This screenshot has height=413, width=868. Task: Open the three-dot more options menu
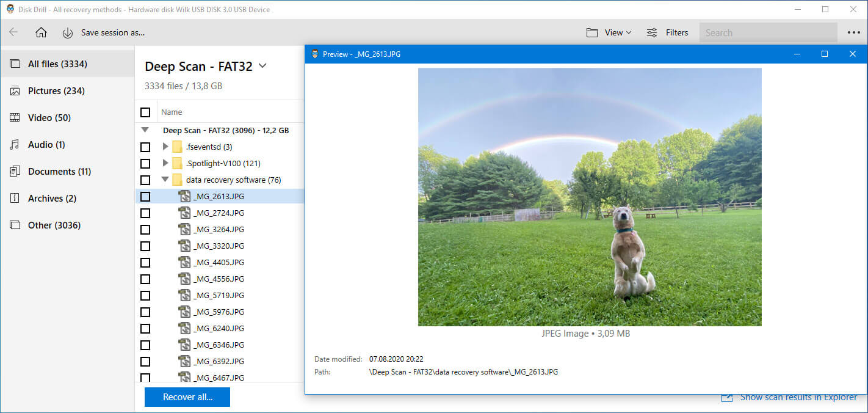point(853,33)
